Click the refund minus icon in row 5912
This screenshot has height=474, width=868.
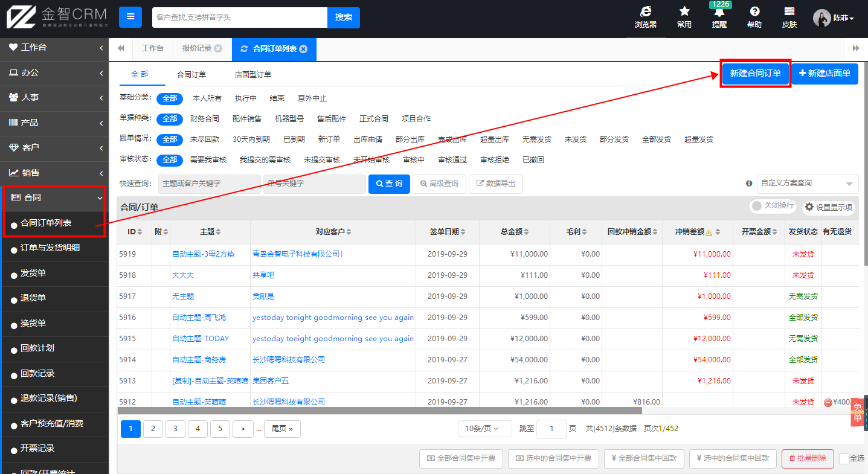pyautogui.click(x=828, y=402)
